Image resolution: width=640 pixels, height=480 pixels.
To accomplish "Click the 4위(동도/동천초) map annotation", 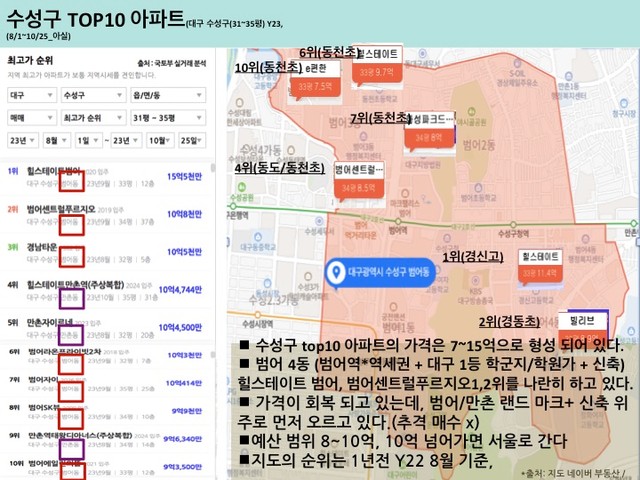I will [x=280, y=168].
